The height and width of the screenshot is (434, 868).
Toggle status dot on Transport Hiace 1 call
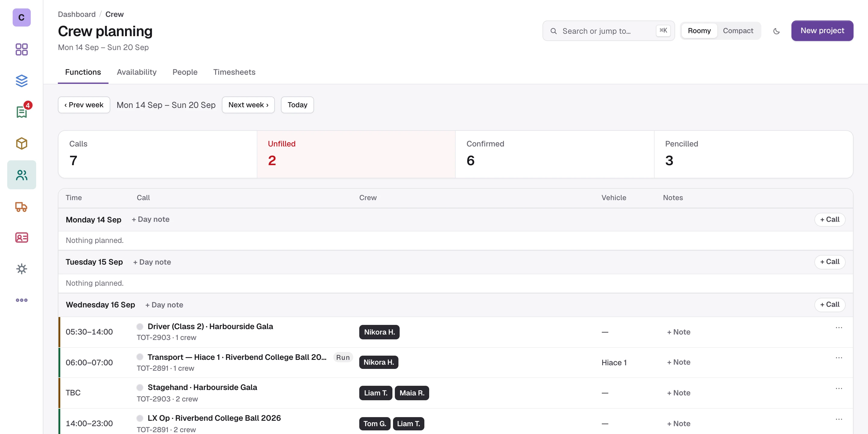pyautogui.click(x=140, y=357)
